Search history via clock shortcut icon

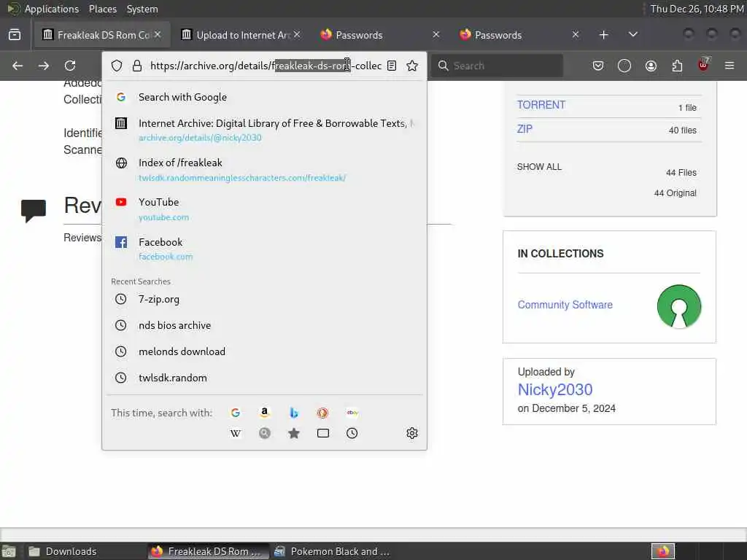(x=352, y=433)
